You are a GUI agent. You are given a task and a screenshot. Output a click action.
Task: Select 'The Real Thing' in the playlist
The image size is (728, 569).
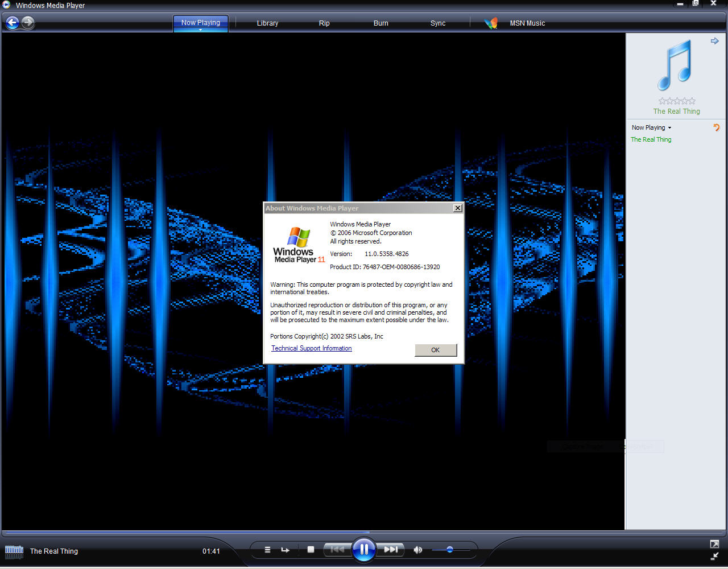(x=651, y=139)
